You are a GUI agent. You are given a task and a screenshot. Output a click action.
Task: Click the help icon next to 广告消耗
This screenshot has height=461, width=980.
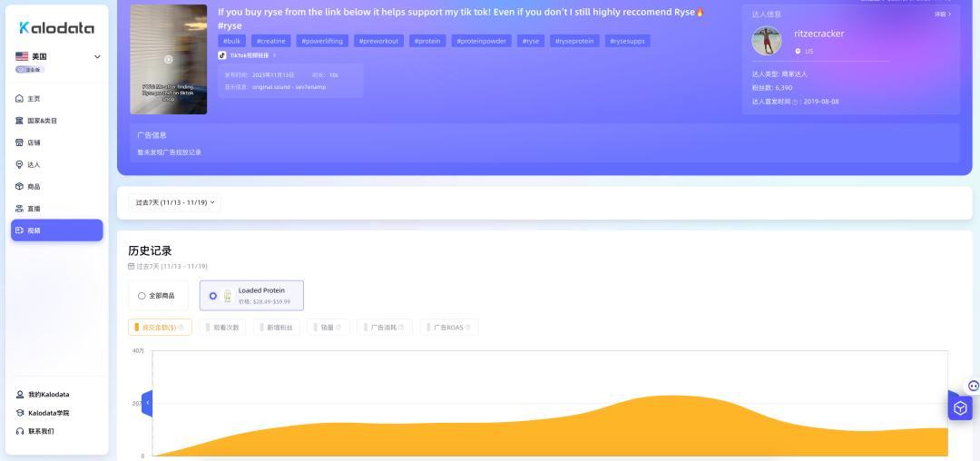pyautogui.click(x=401, y=328)
